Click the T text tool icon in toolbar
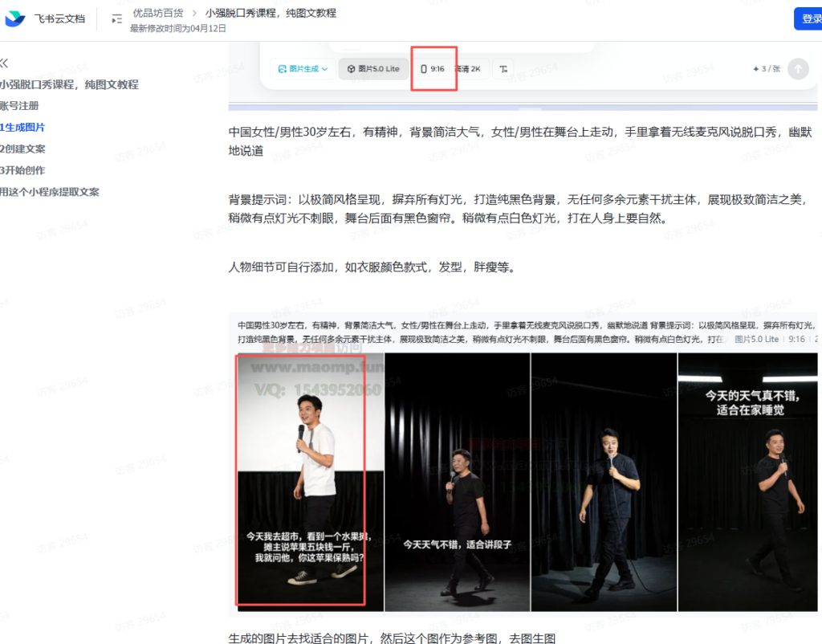The height and width of the screenshot is (644, 822). pyautogui.click(x=503, y=69)
